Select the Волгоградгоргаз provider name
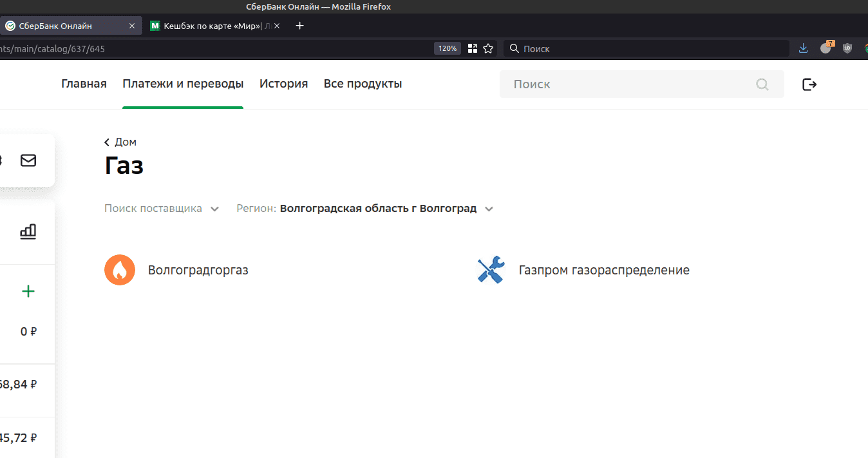 point(198,271)
